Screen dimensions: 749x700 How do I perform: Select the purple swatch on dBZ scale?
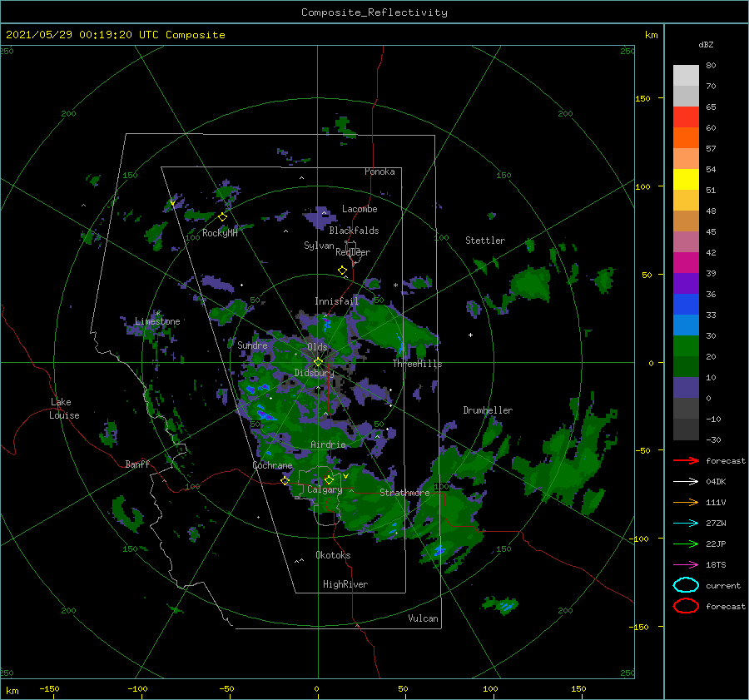(x=686, y=283)
